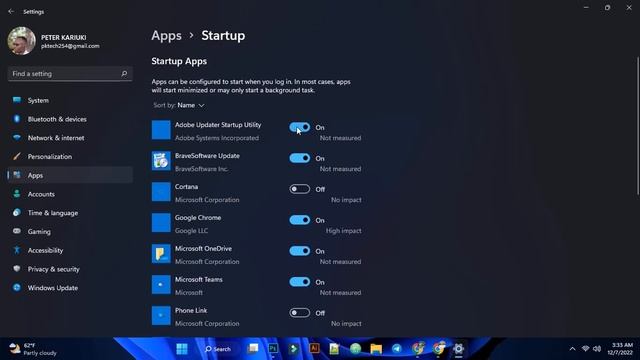Open Photoshop from the taskbar
The width and height of the screenshot is (640, 360).
[x=273, y=349]
